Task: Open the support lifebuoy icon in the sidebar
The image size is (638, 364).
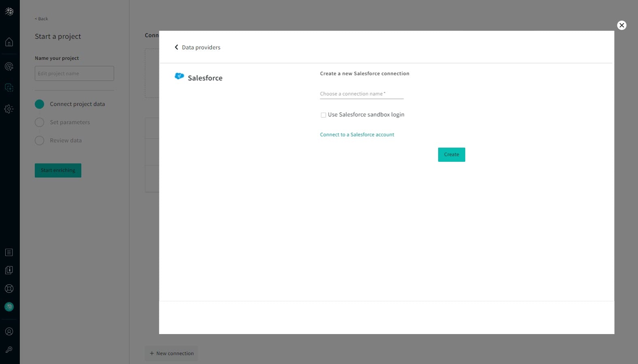Action: [9, 289]
